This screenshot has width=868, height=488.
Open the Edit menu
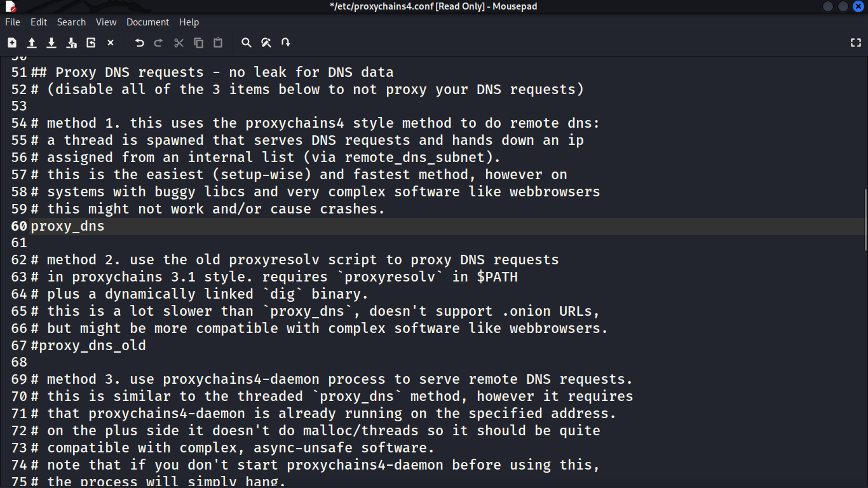(x=39, y=22)
